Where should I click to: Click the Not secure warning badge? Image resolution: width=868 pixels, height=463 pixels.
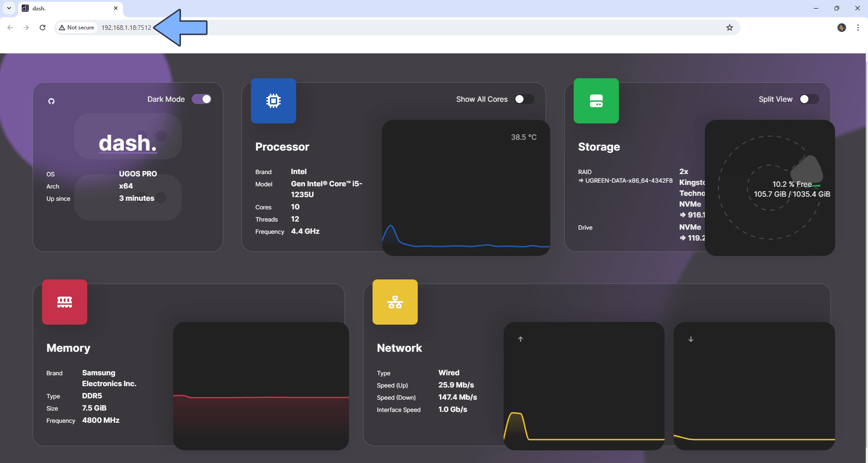76,28
